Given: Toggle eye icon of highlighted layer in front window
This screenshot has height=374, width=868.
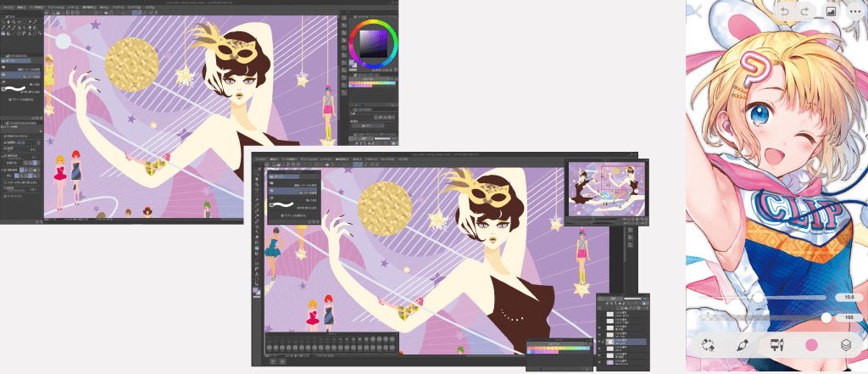Looking at the screenshot, I should pyautogui.click(x=600, y=342).
